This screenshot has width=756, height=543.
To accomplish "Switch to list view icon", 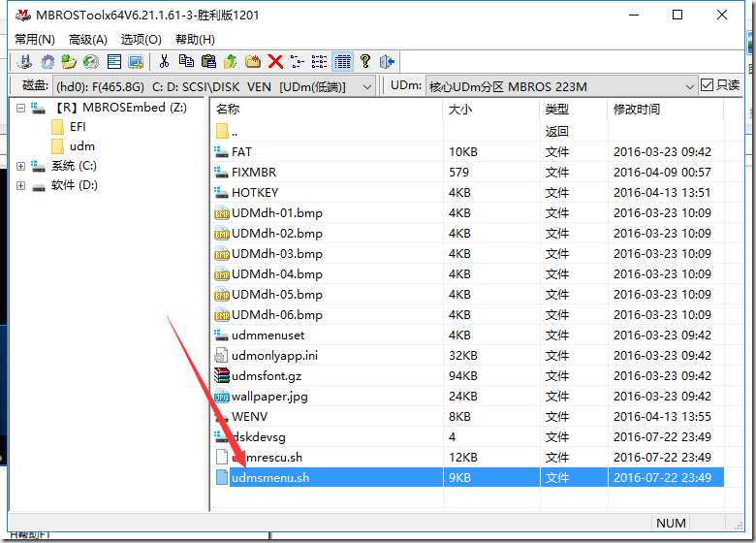I will (x=319, y=61).
